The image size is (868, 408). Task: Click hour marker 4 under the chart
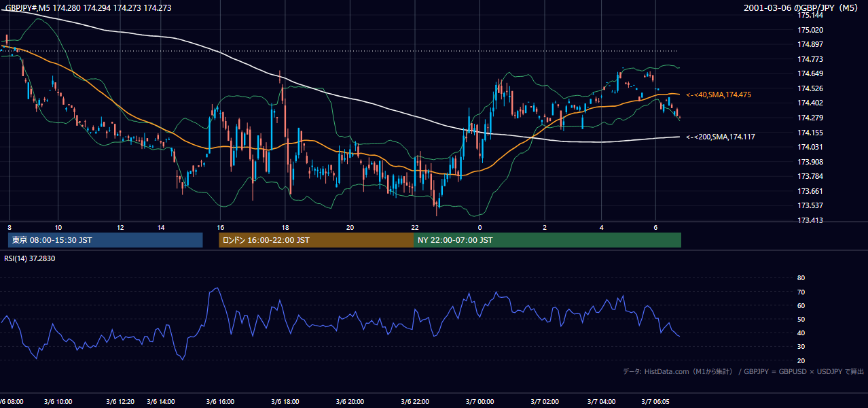[x=601, y=226]
